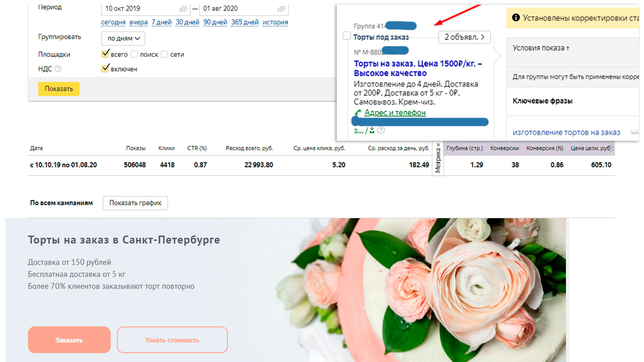Select the 7 дней period shortcut
Viewport: 644px width, 362px height.
coord(161,22)
